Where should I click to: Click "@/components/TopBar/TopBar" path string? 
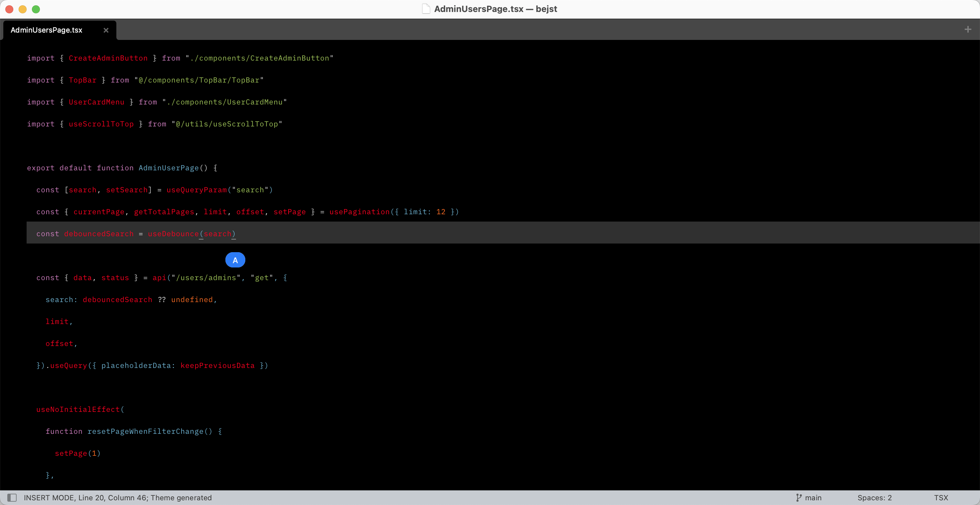(199, 81)
